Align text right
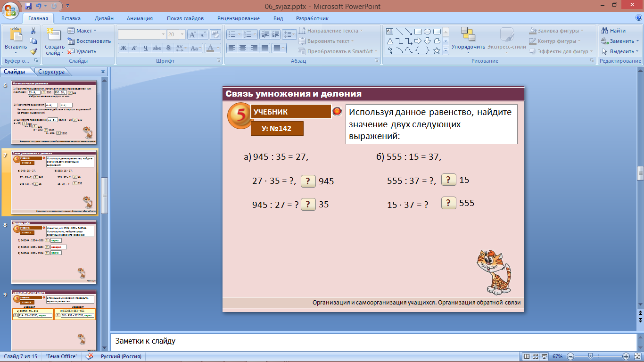 click(254, 48)
